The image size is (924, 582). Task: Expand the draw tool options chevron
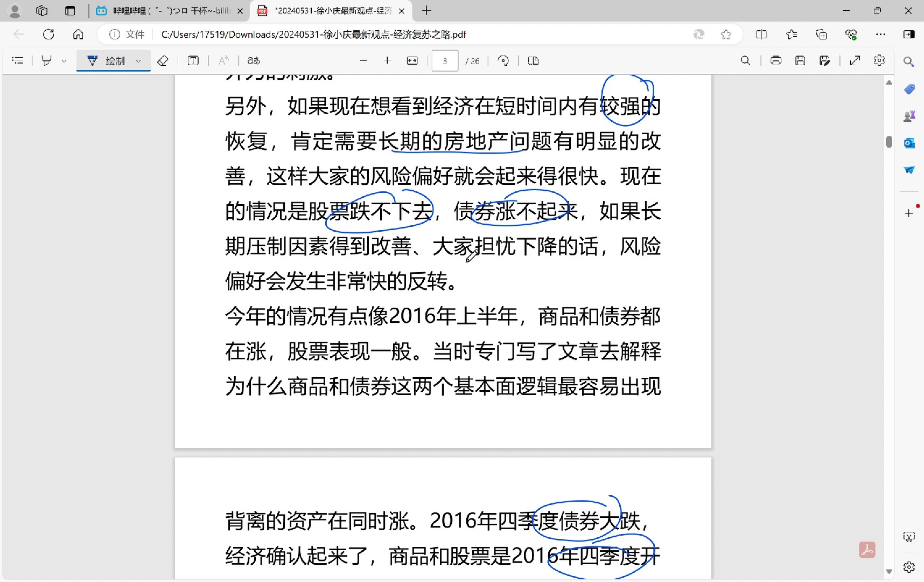139,61
